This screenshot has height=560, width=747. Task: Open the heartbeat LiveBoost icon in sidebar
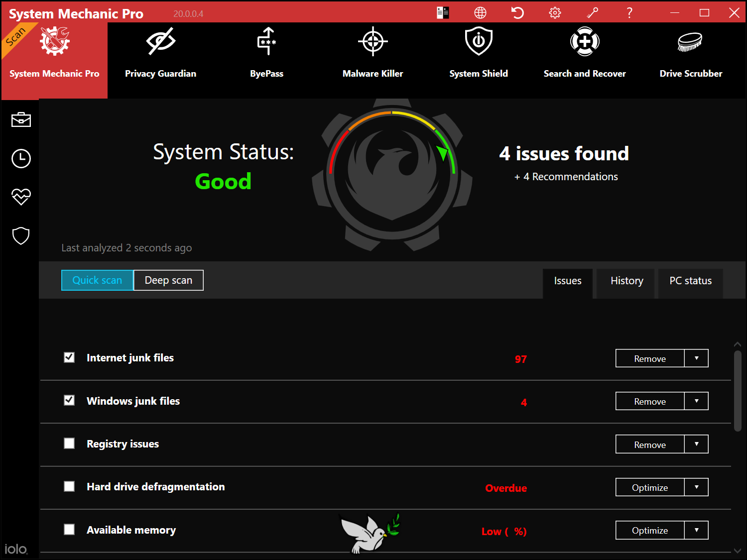pos(21,197)
